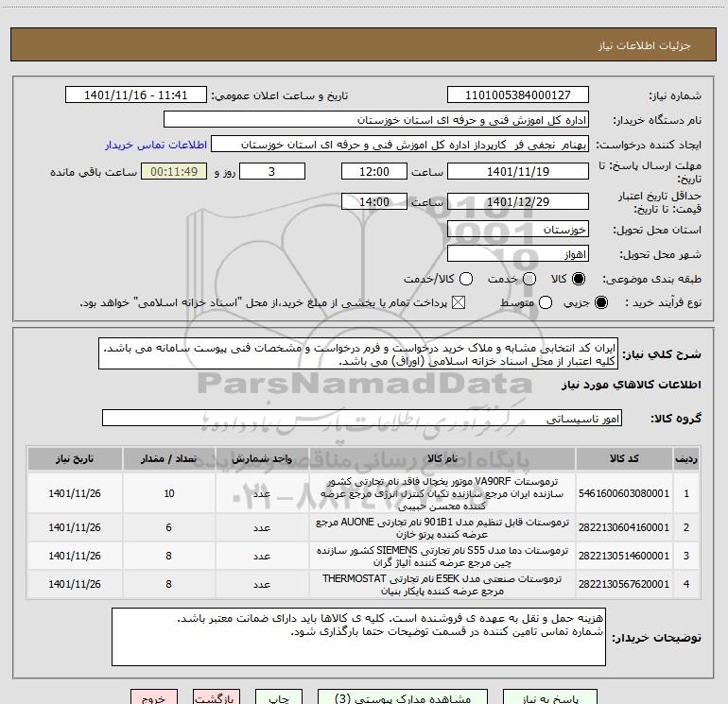Click the بازگشت back button
The width and height of the screenshot is (728, 704).
coord(217,697)
